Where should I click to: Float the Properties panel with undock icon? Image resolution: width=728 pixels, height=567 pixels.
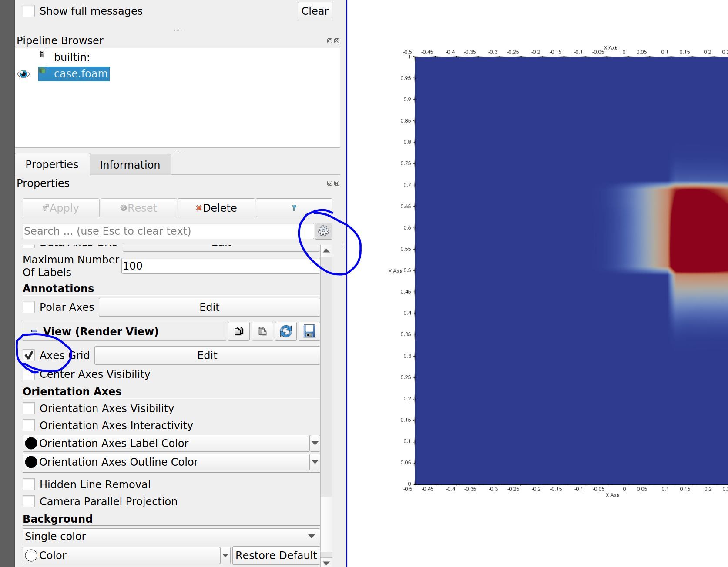click(x=329, y=183)
